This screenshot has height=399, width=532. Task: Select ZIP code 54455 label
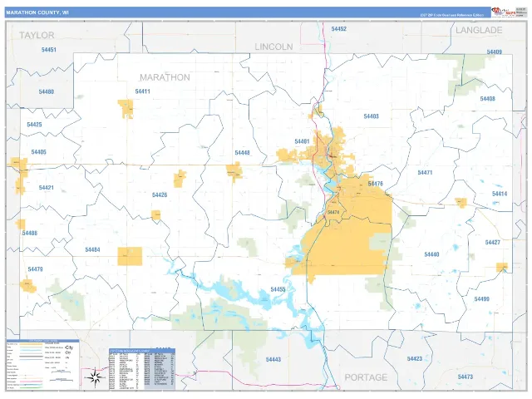[278, 289]
